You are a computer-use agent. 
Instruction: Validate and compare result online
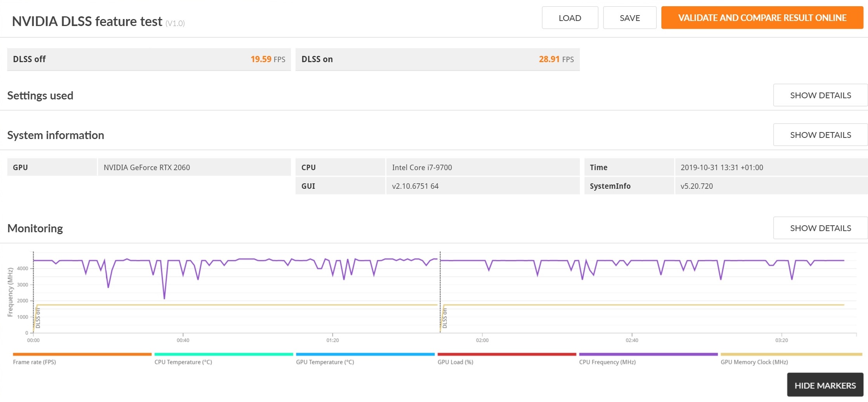(x=762, y=18)
